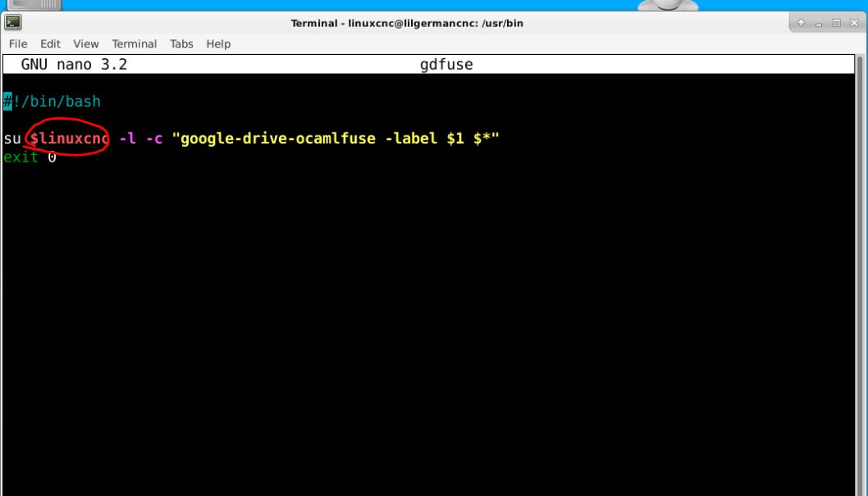Open the Tabs menu
The image size is (868, 496).
point(181,43)
